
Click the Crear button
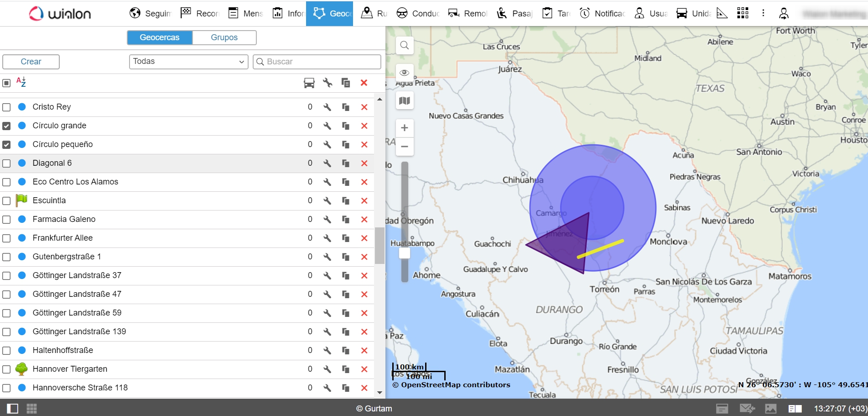(31, 62)
